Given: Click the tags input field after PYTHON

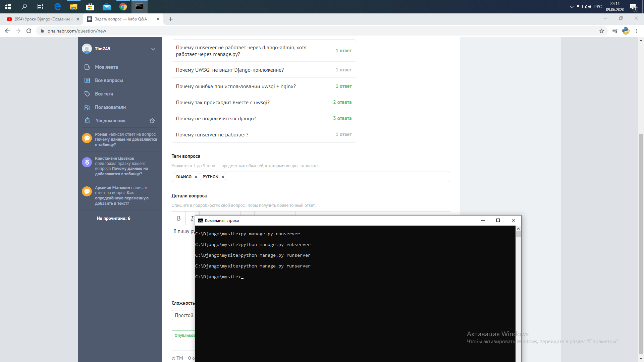Looking at the screenshot, I should coord(337,177).
